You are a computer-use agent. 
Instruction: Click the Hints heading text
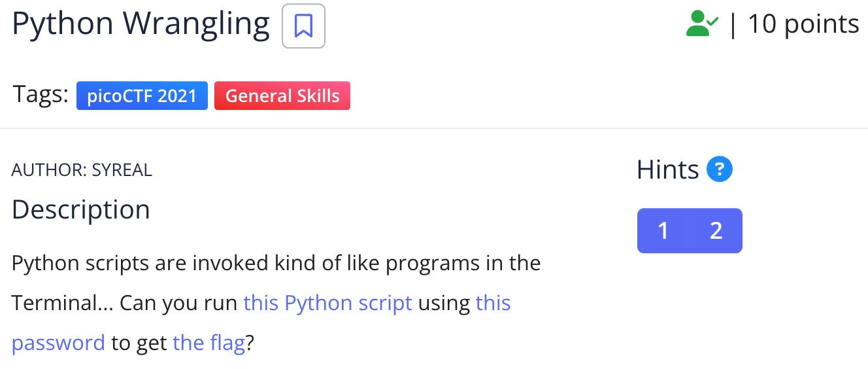[x=667, y=170]
